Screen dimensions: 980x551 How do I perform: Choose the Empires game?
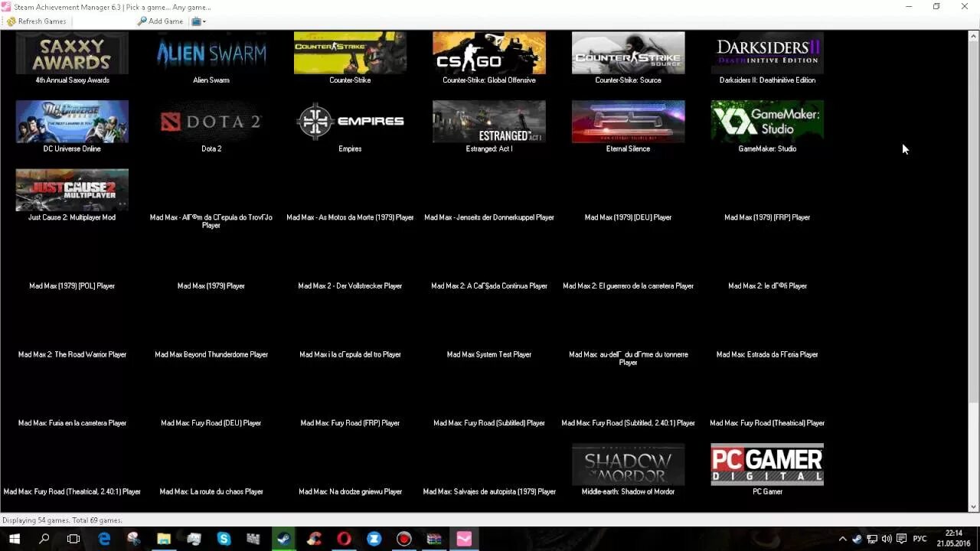(x=350, y=127)
